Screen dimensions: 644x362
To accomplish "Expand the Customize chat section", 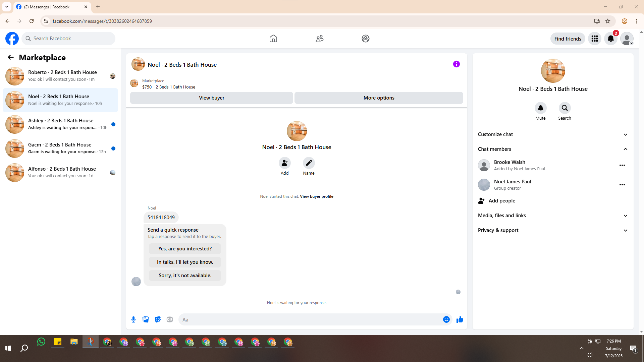I will click(553, 134).
